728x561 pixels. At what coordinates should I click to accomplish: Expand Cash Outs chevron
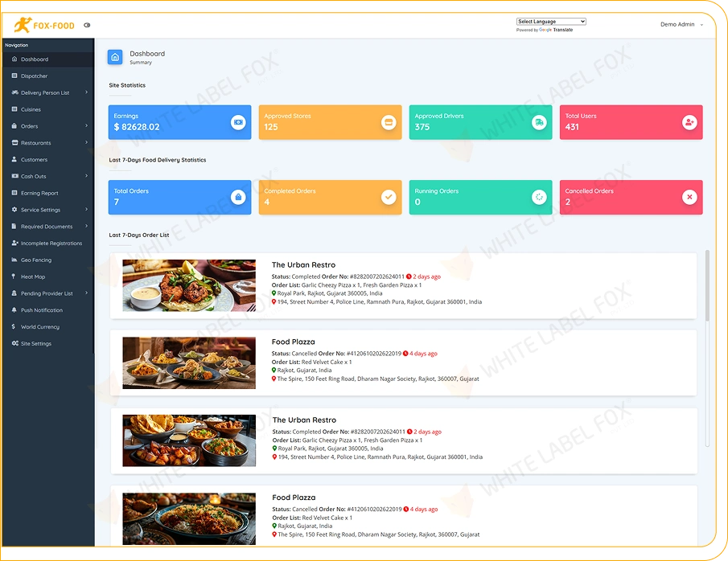coord(87,176)
